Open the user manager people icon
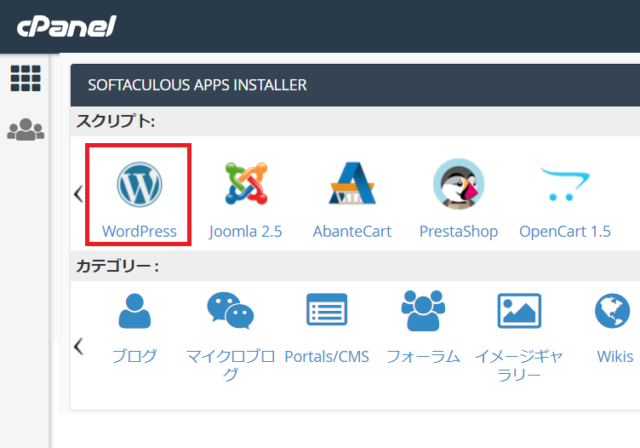 [25, 129]
